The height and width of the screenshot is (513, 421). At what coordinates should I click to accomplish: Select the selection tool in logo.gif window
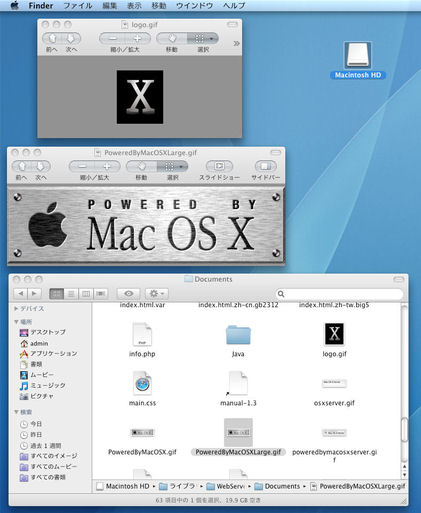point(203,39)
